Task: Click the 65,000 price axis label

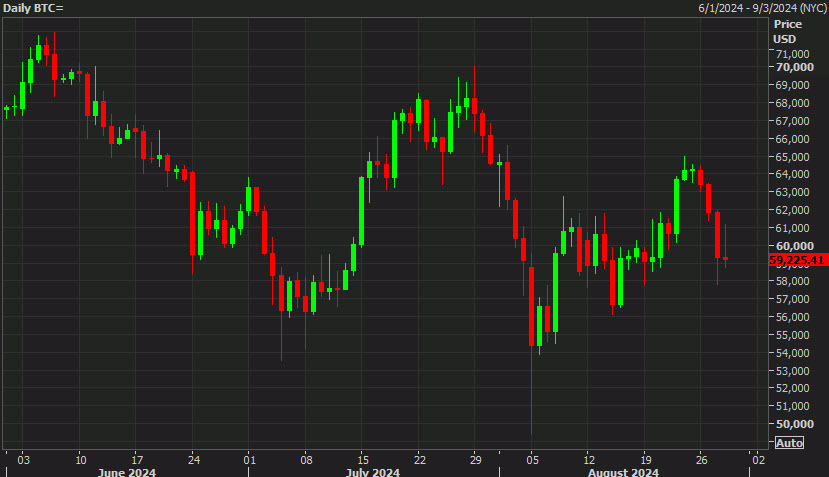Action: click(793, 157)
